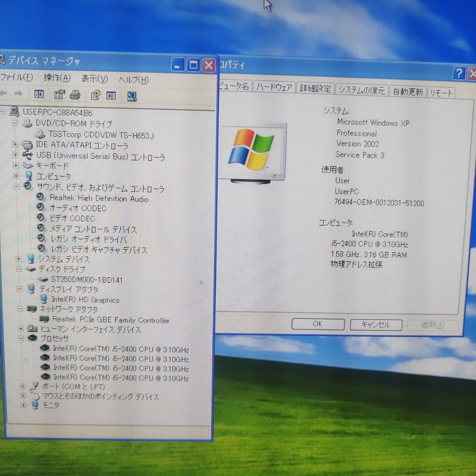Collapse the ディスク ドライブ node

click(x=19, y=269)
